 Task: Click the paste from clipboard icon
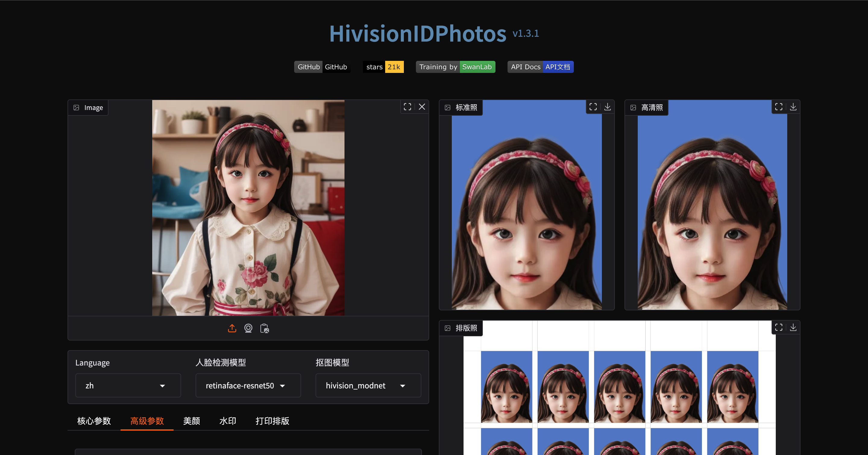click(x=265, y=328)
